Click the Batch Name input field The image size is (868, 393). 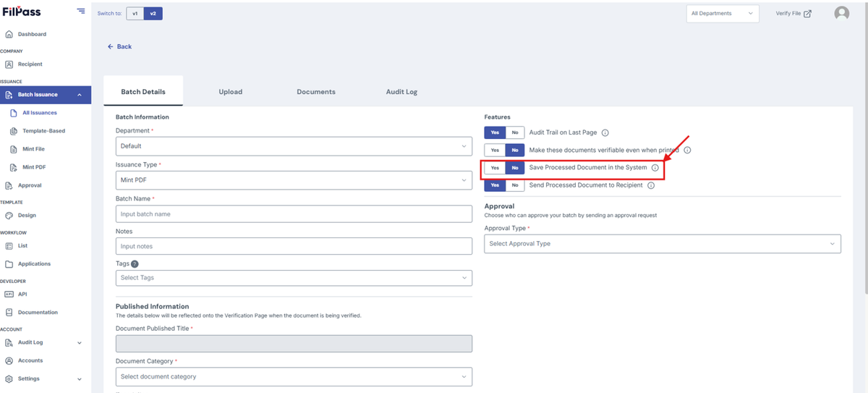pyautogui.click(x=294, y=214)
